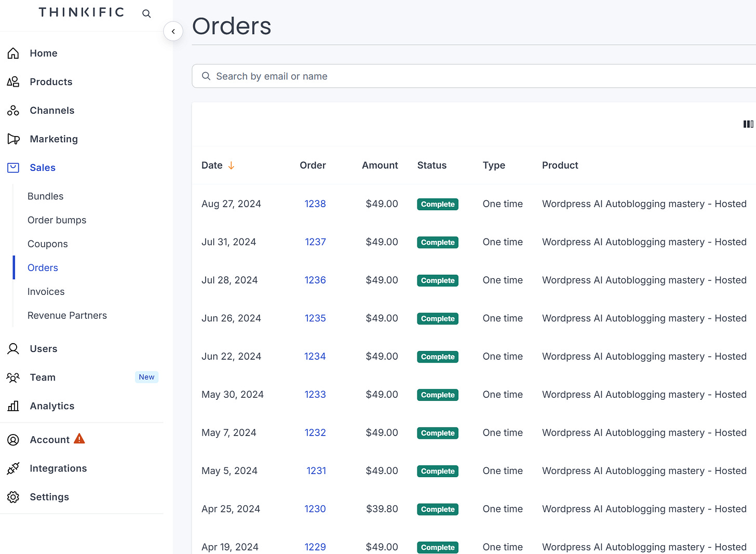Click the One time type for order 1235
Screen dimensions: 756x554
coord(503,318)
